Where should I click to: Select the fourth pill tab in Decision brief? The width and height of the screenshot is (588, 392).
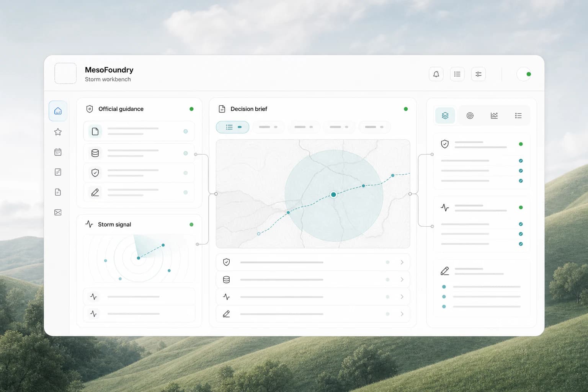[x=339, y=127]
